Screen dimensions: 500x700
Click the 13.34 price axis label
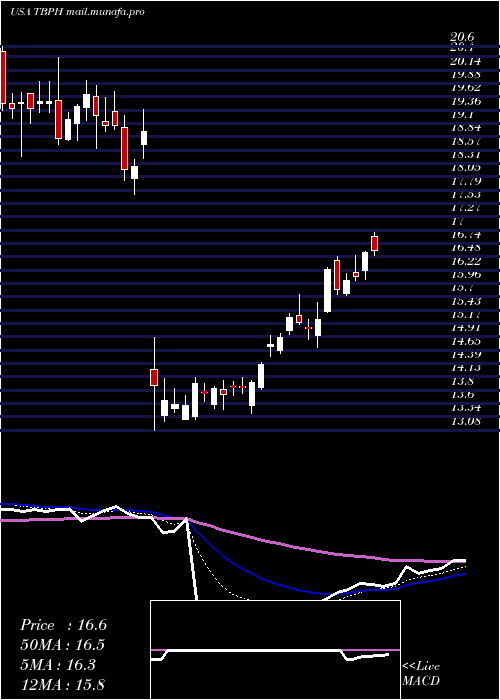(465, 407)
